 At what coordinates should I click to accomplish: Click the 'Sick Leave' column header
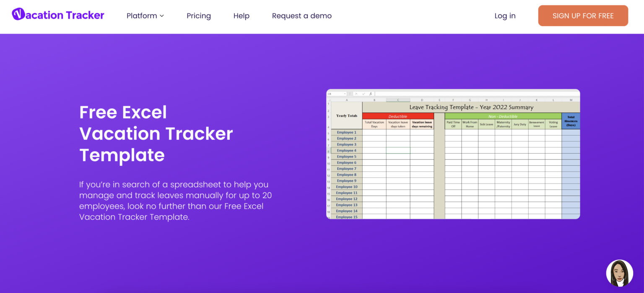coord(486,124)
